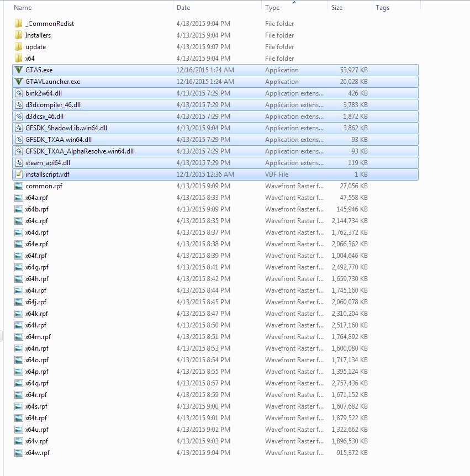Sort by the Size column header
This screenshot has height=476, width=470.
coord(337,8)
